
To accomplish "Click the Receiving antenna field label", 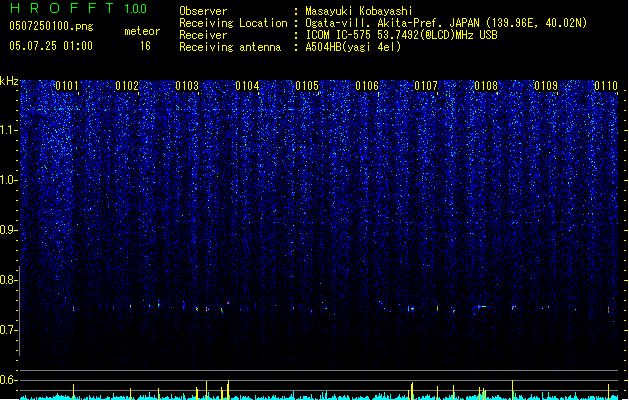I will coord(230,47).
